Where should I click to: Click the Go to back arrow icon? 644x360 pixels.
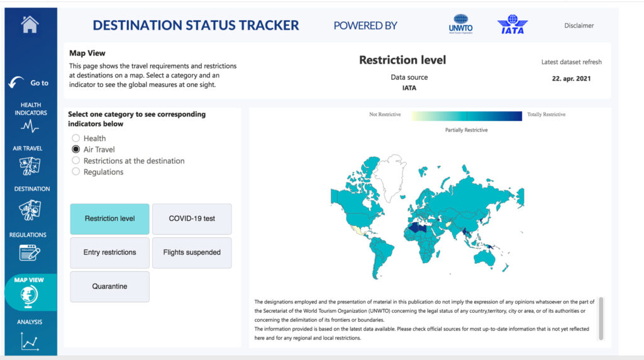pos(16,82)
